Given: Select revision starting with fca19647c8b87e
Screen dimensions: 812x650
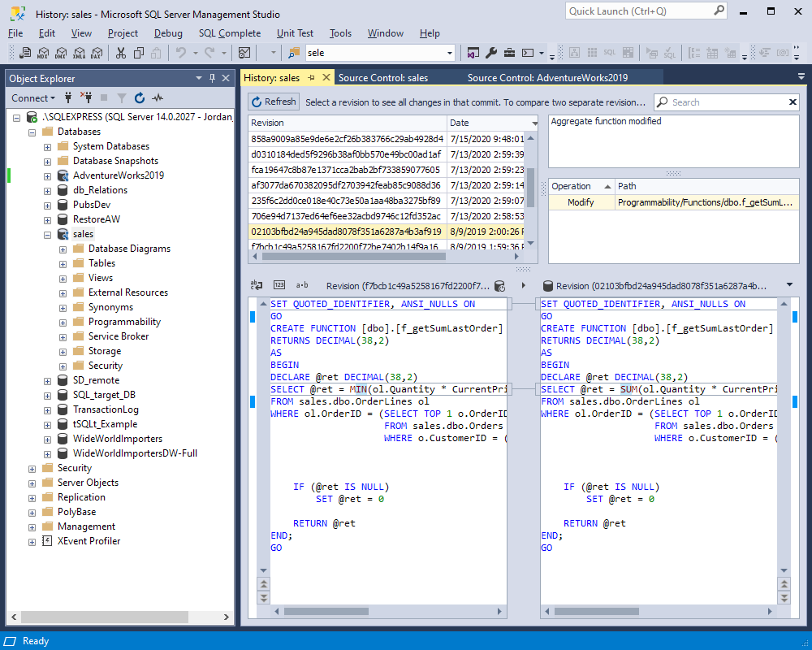Looking at the screenshot, I should point(387,170).
